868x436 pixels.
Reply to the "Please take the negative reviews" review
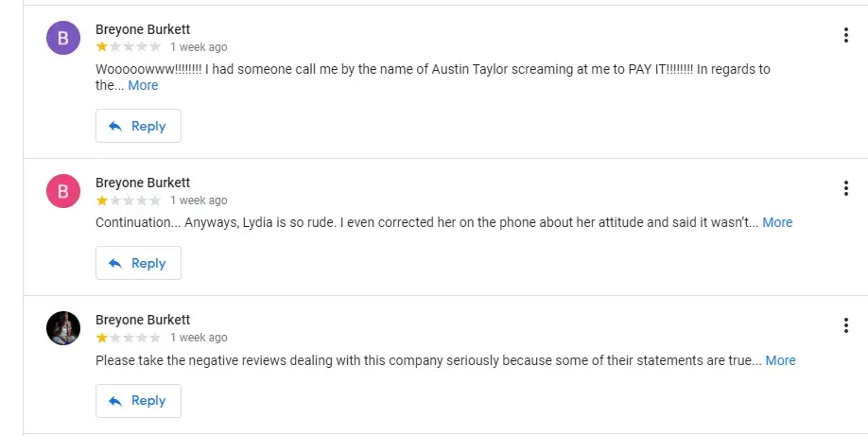138,401
